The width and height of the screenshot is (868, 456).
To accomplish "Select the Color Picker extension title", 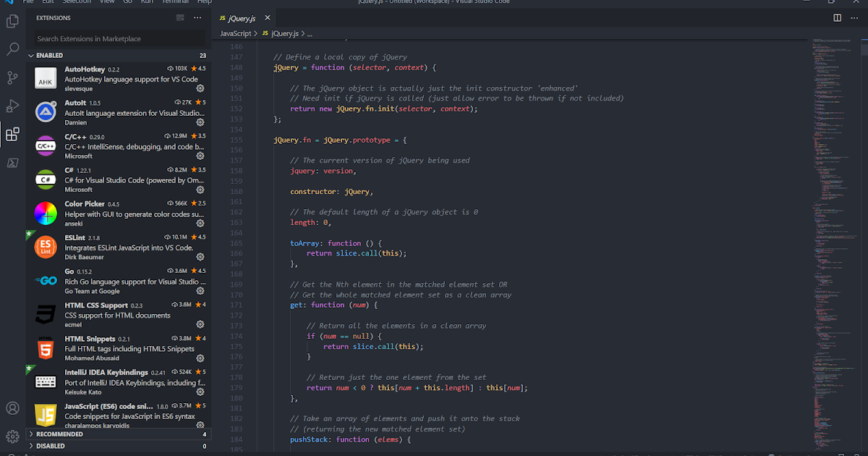I will [x=85, y=204].
